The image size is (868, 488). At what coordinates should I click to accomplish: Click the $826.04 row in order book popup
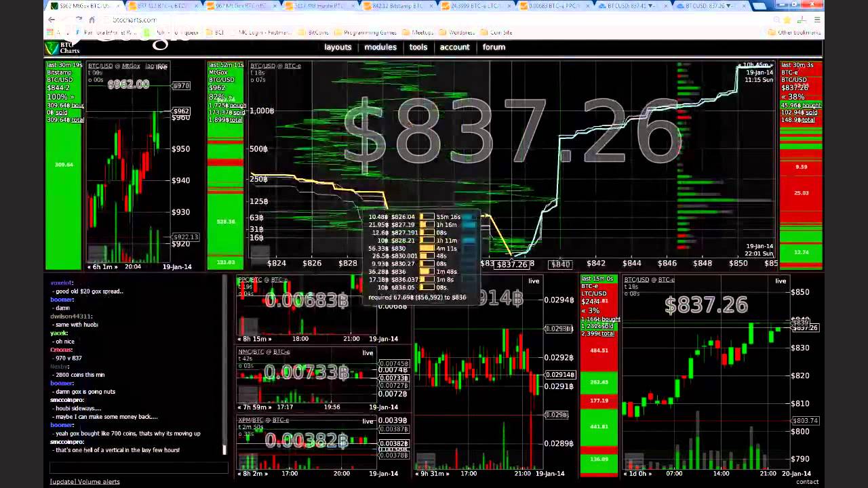click(x=422, y=217)
